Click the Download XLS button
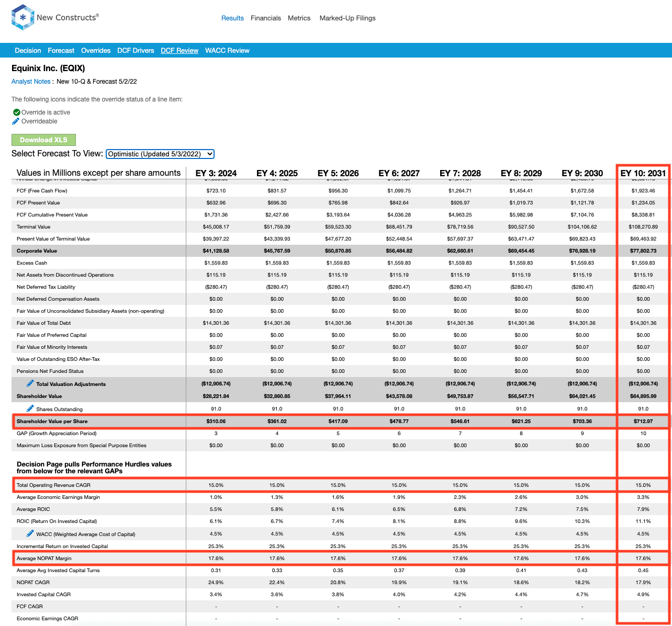The image size is (672, 626). pos(43,140)
